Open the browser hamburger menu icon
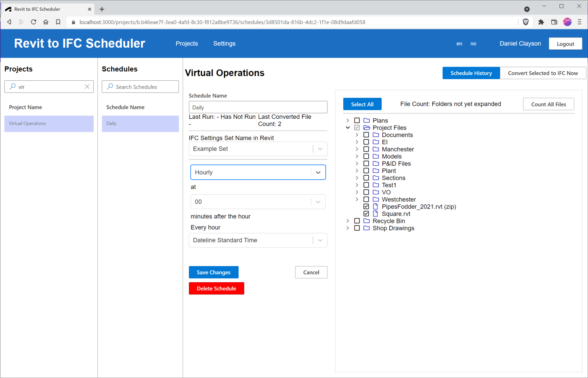 [580, 22]
